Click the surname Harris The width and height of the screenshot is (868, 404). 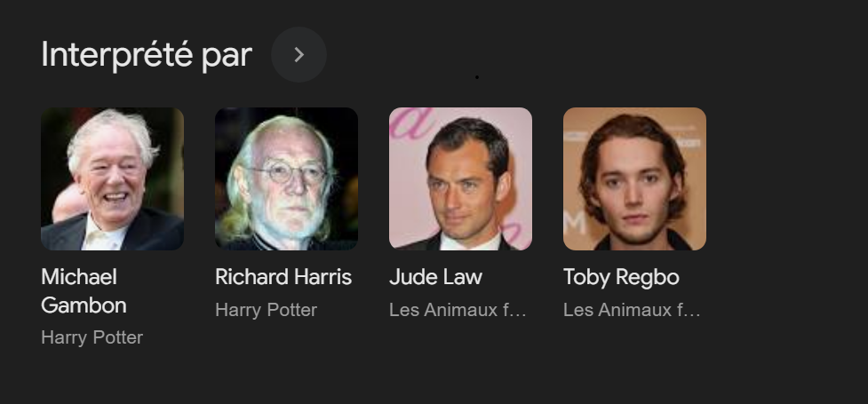[321, 277]
